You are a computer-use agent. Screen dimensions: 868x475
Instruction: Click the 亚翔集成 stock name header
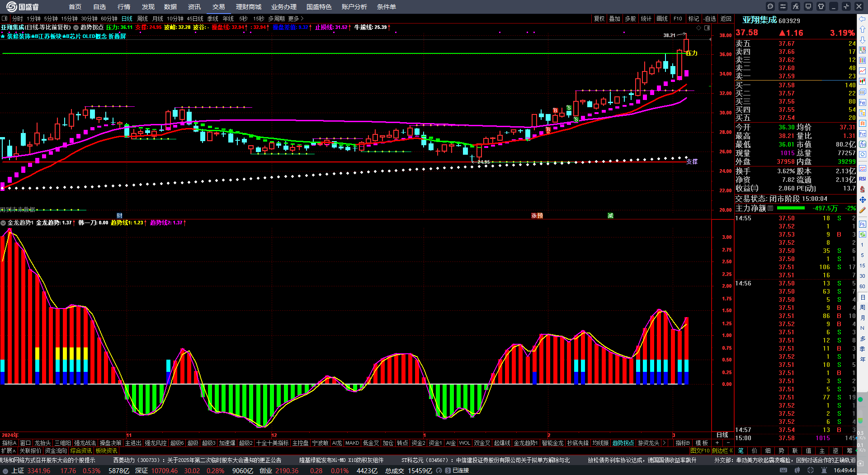(759, 20)
